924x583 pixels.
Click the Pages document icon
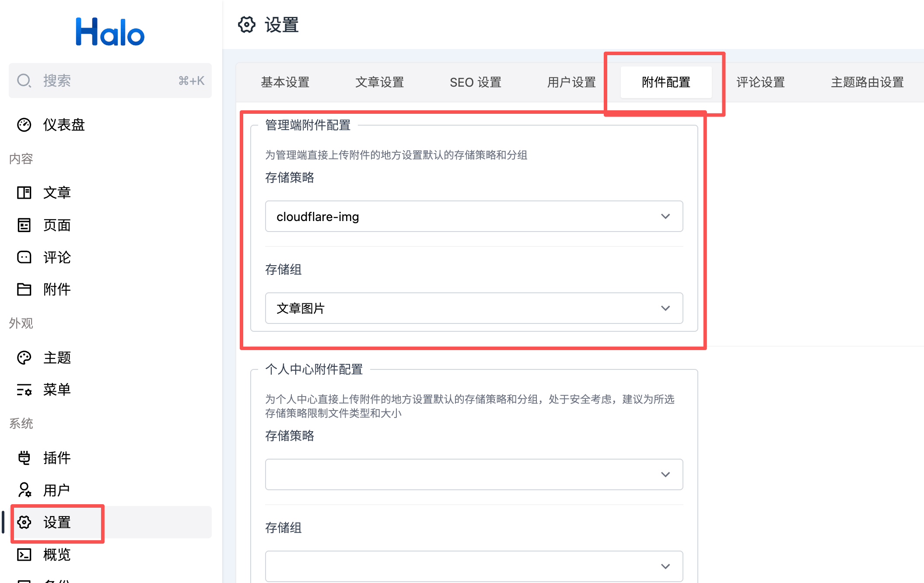click(24, 225)
